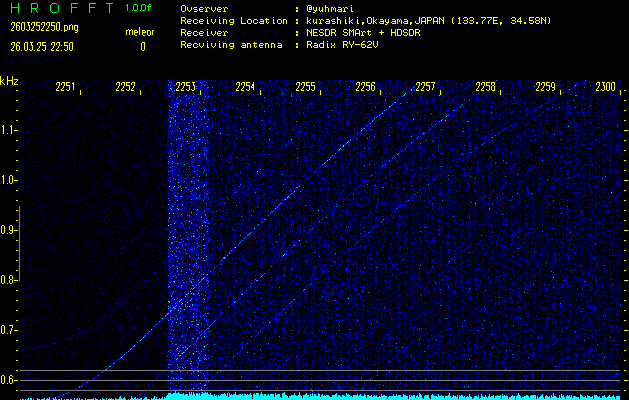The width and height of the screenshot is (629, 400).
Task: Click the @yuhmari observer name
Action: (x=332, y=8)
